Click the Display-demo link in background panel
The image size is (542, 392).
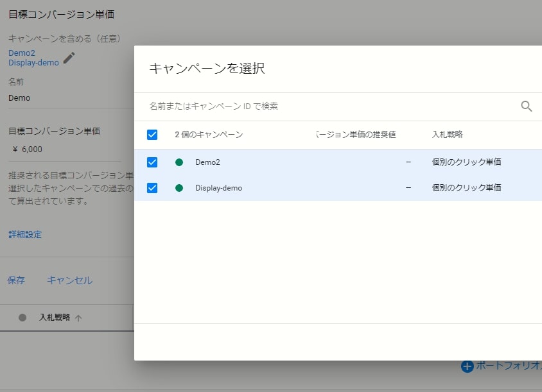[33, 62]
